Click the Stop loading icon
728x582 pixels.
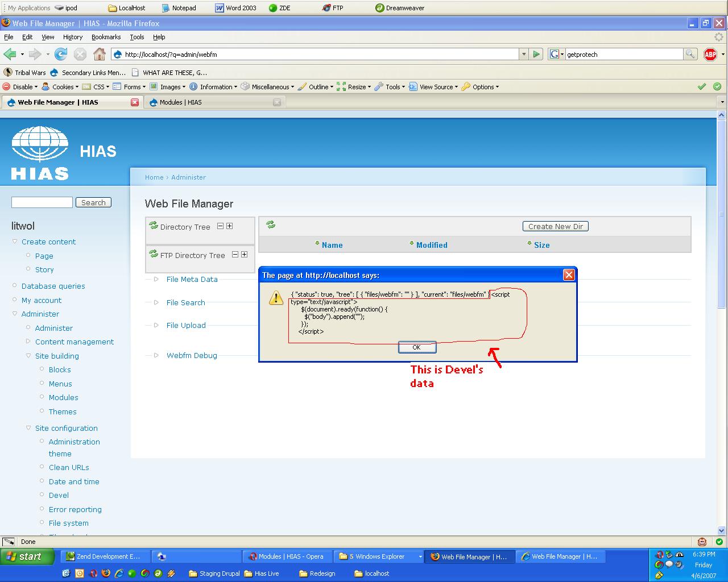80,55
